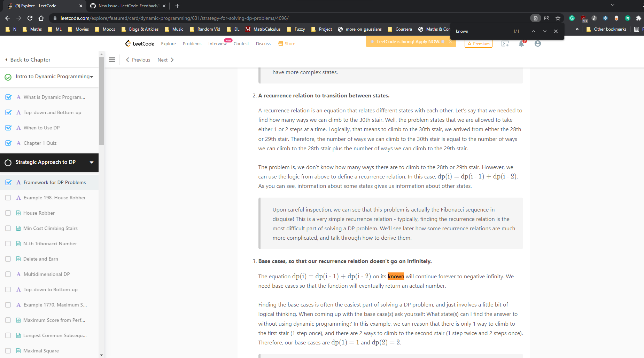Open the hamburger menu beside Previous

click(112, 60)
